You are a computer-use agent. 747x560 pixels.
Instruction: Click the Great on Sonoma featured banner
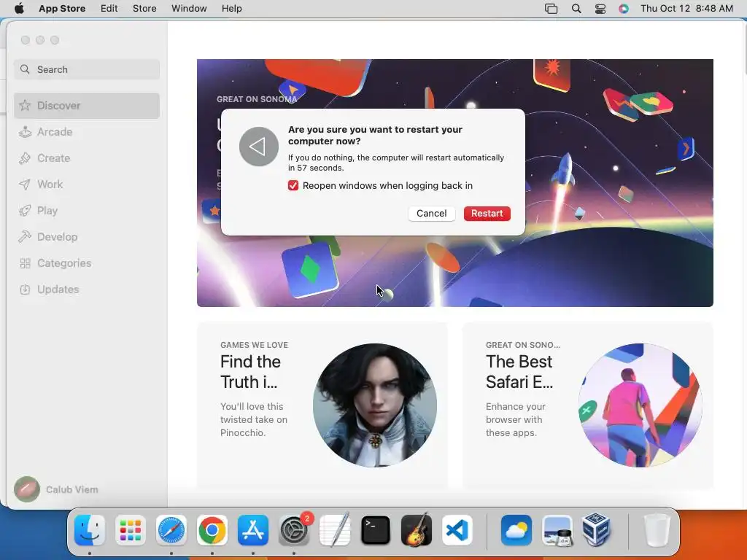pyautogui.click(x=455, y=271)
